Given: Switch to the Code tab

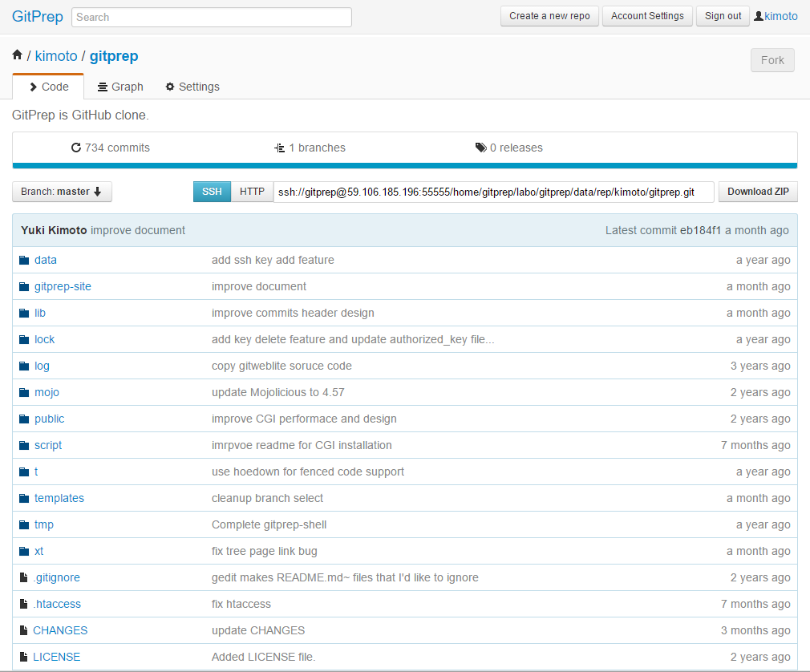Looking at the screenshot, I should point(49,87).
